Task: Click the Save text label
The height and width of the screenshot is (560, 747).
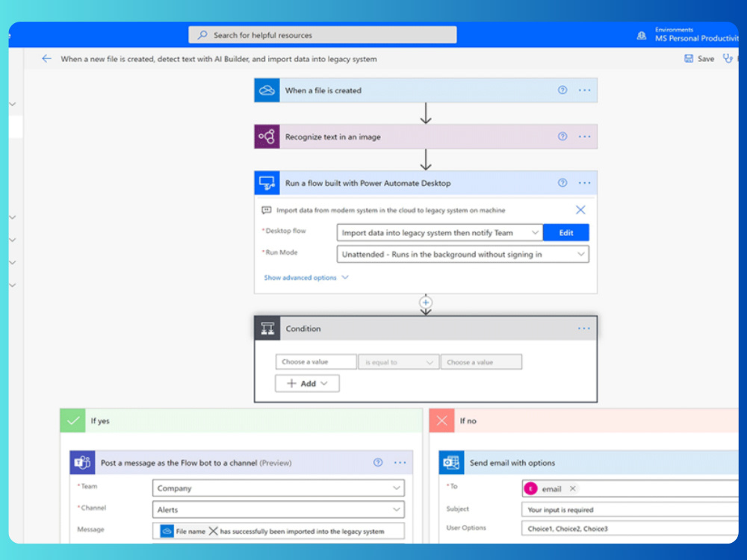Action: [x=706, y=58]
